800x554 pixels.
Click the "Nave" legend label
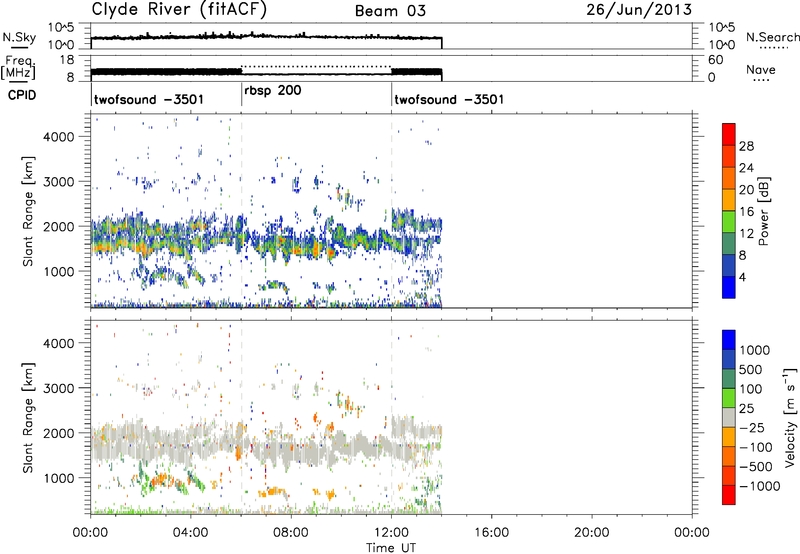coord(761,70)
